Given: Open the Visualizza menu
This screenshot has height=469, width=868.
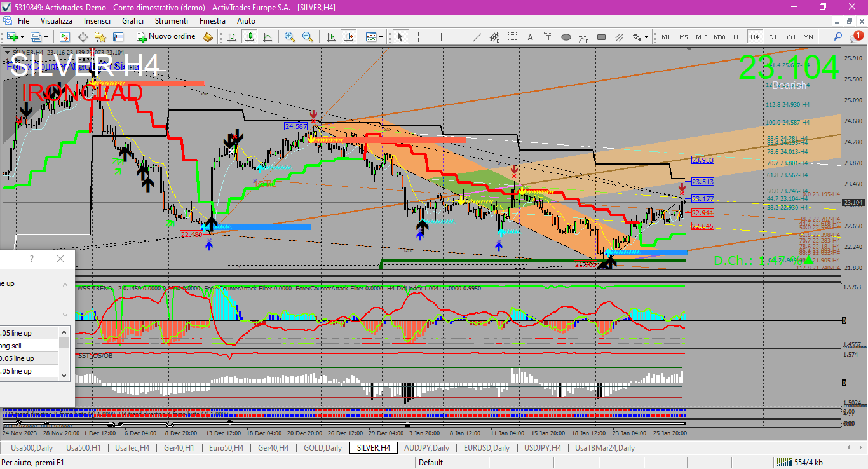Looking at the screenshot, I should (57, 21).
